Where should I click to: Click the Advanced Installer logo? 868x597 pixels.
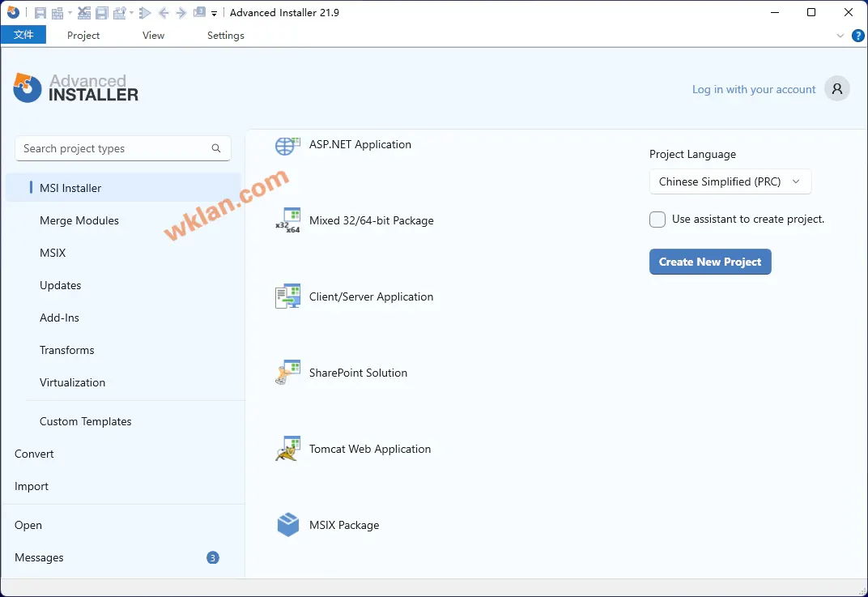click(76, 88)
